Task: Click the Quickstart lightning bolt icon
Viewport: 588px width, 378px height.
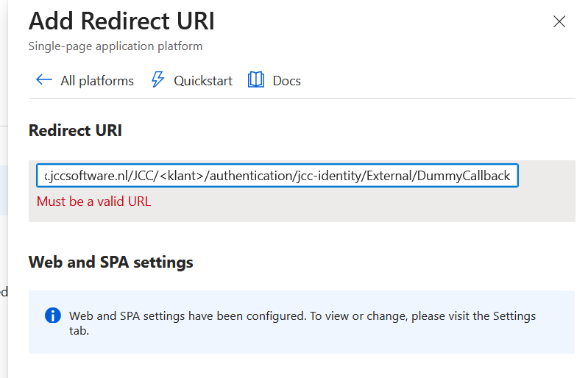Action: click(157, 80)
